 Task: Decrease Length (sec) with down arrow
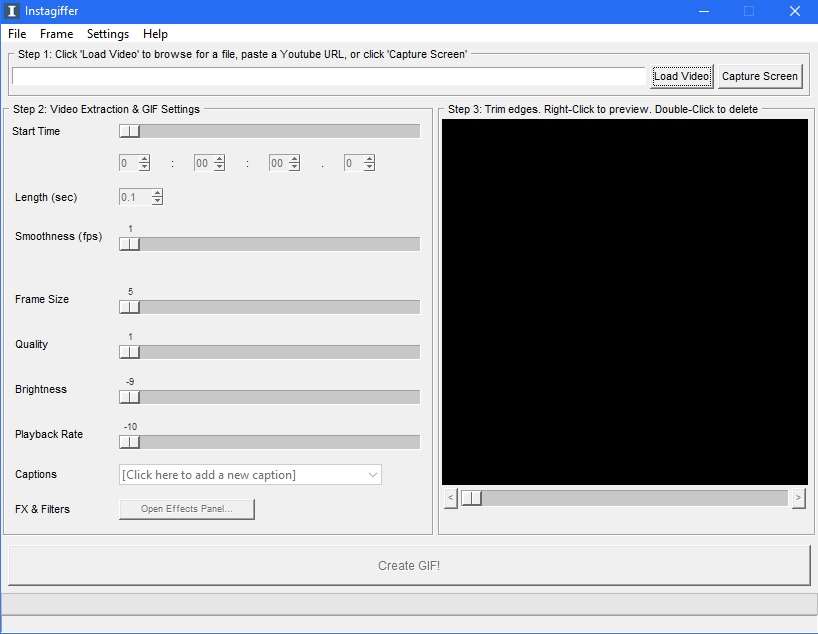pos(158,201)
